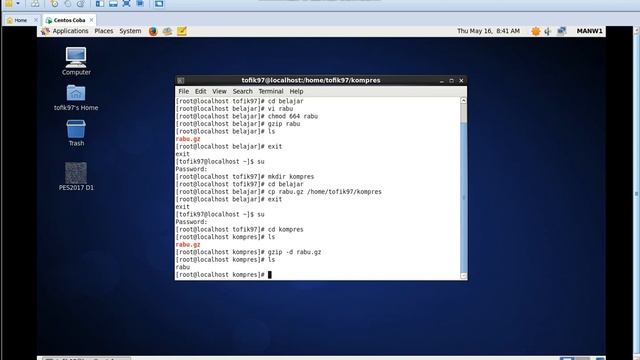The height and width of the screenshot is (360, 640).
Task: Click the terminal window menu icon in title bar
Action: (181, 80)
